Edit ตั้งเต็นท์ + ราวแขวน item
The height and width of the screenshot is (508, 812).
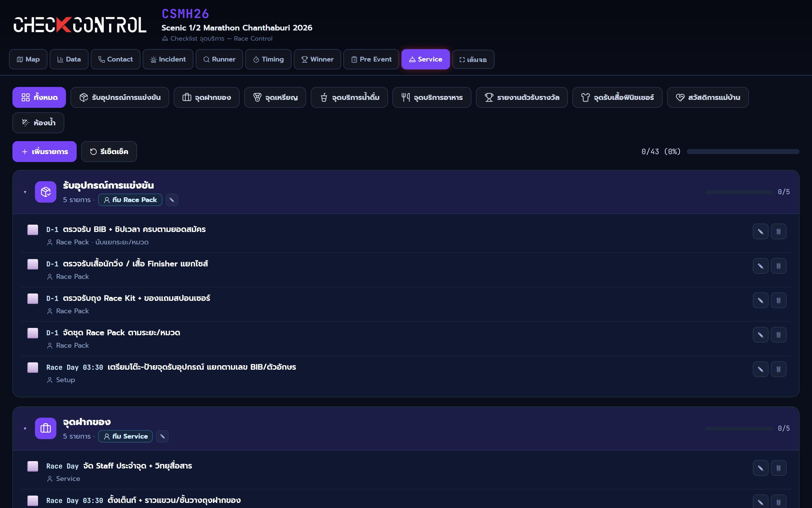click(x=760, y=502)
